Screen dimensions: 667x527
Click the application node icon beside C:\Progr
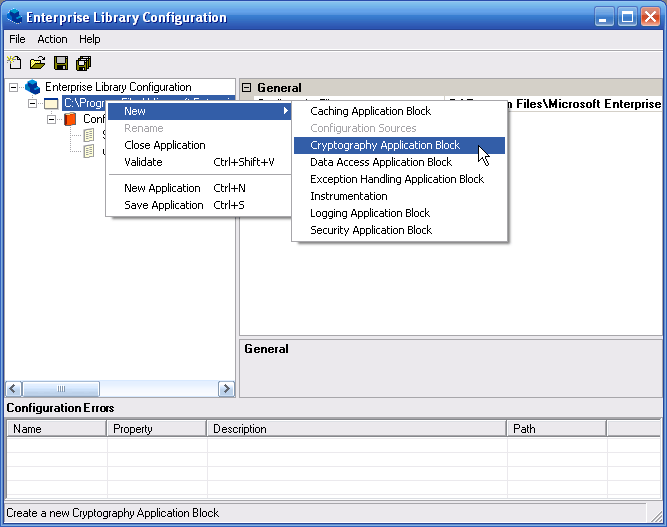coord(51,103)
